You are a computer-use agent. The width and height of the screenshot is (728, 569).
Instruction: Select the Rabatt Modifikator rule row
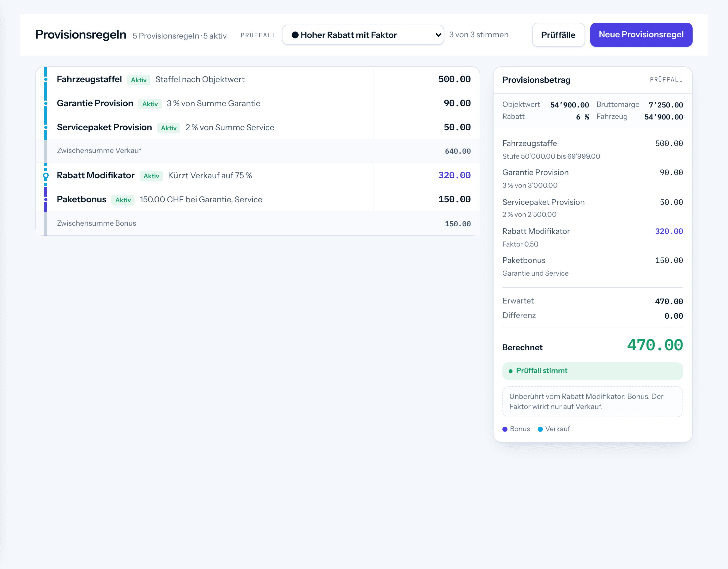point(258,175)
